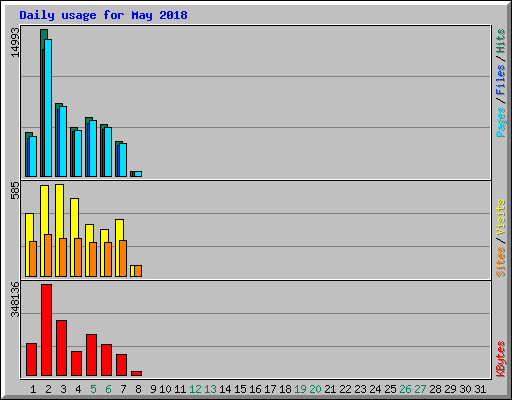Image resolution: width=512 pixels, height=400 pixels.
Task: Click the day 27 axis label
Action: click(x=420, y=389)
